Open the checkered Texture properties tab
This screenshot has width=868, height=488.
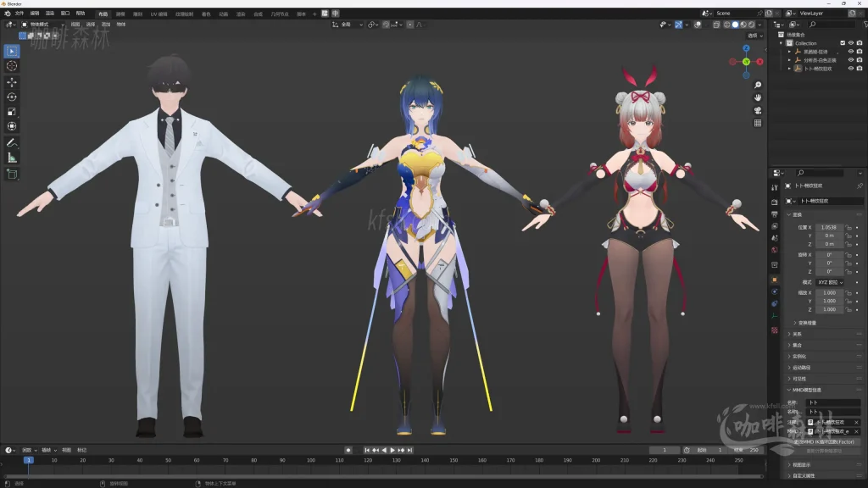click(x=775, y=330)
